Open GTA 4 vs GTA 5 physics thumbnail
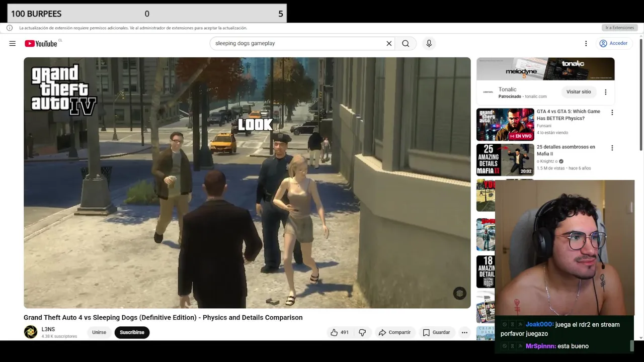The image size is (644, 362). [505, 125]
